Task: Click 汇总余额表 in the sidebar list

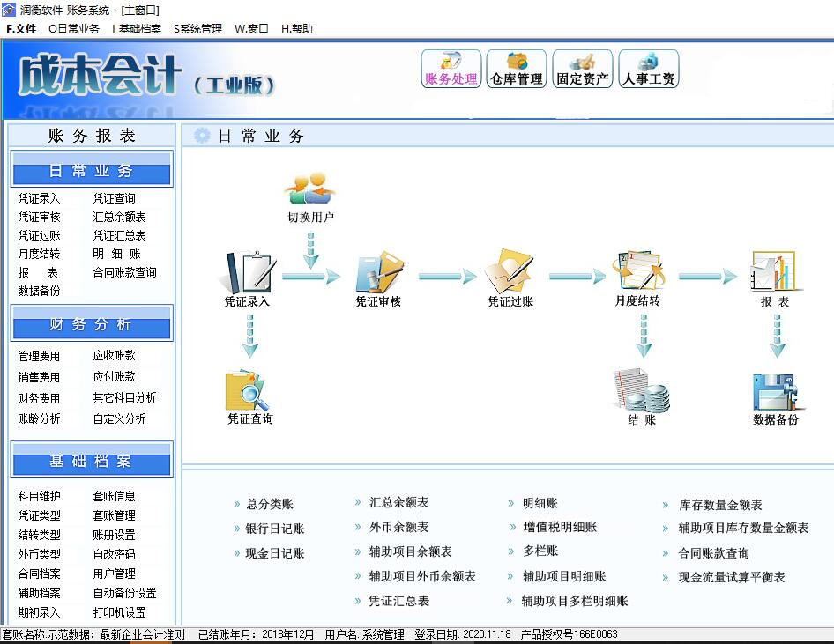Action: click(x=119, y=217)
